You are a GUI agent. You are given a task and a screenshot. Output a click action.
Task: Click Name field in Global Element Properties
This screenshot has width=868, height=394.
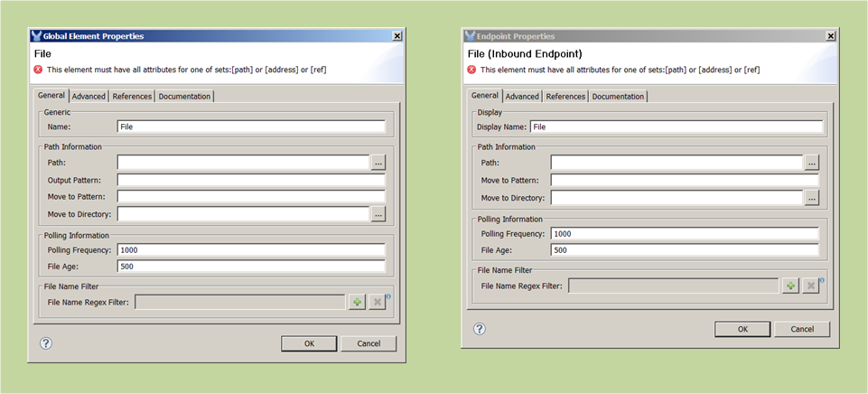tap(251, 127)
